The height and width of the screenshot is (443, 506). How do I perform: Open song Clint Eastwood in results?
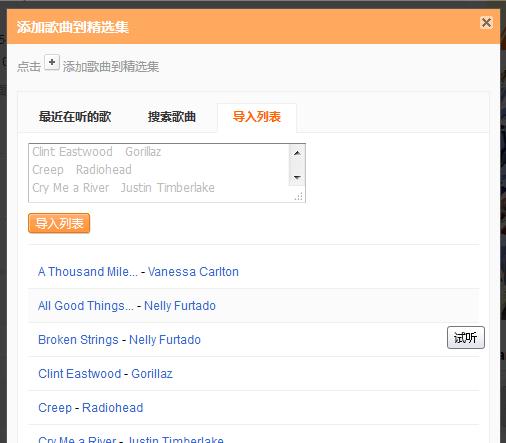pos(80,374)
